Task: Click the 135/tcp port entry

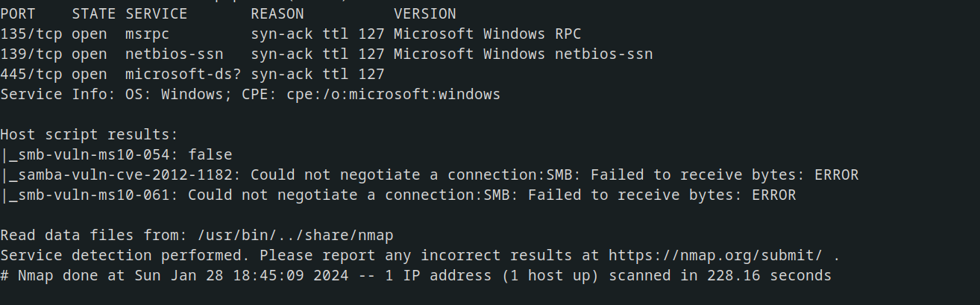Action: [31, 34]
